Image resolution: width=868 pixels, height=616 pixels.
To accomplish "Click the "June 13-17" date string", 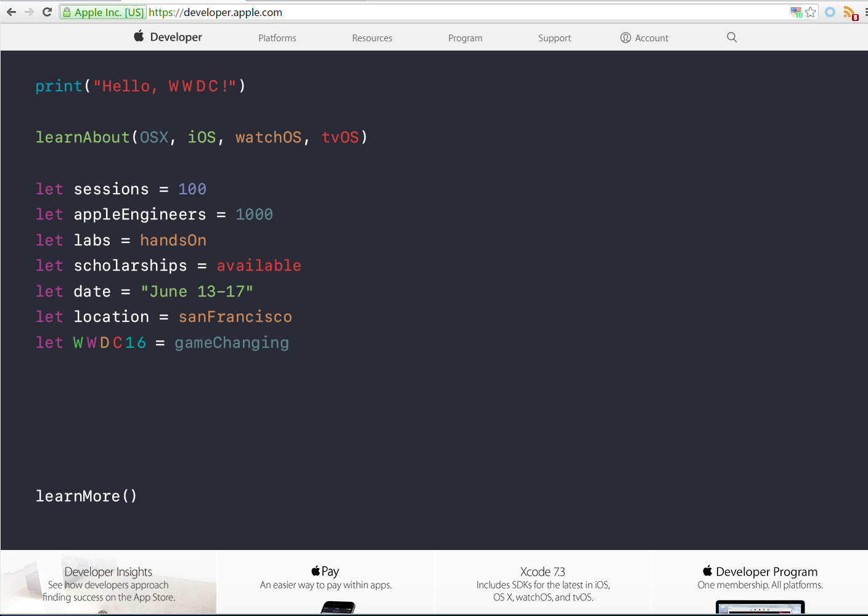I will pos(197,291).
